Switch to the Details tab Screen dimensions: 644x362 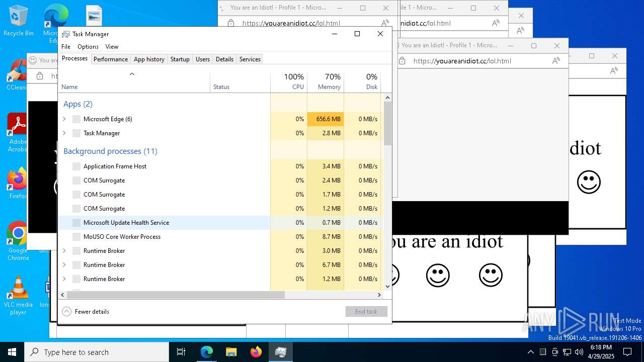click(224, 59)
